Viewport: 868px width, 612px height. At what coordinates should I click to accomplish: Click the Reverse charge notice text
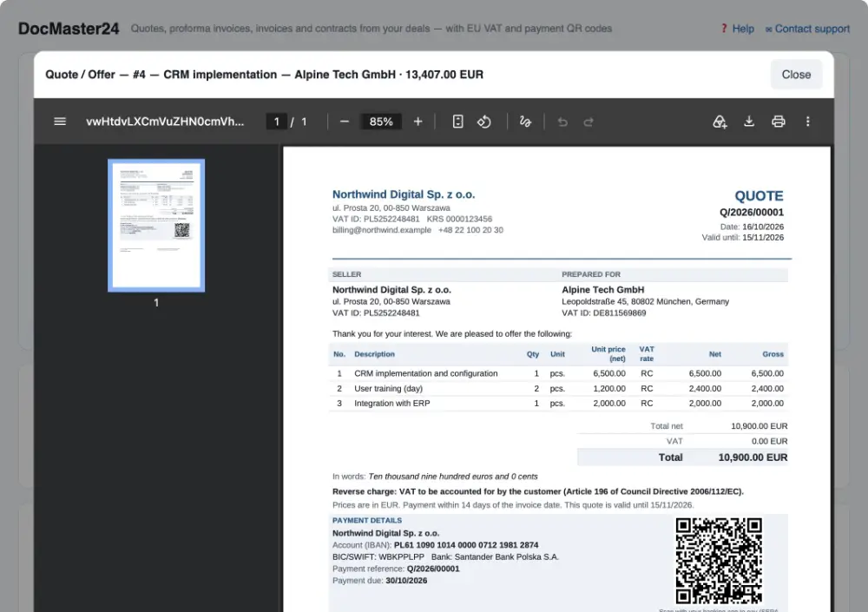pos(537,491)
